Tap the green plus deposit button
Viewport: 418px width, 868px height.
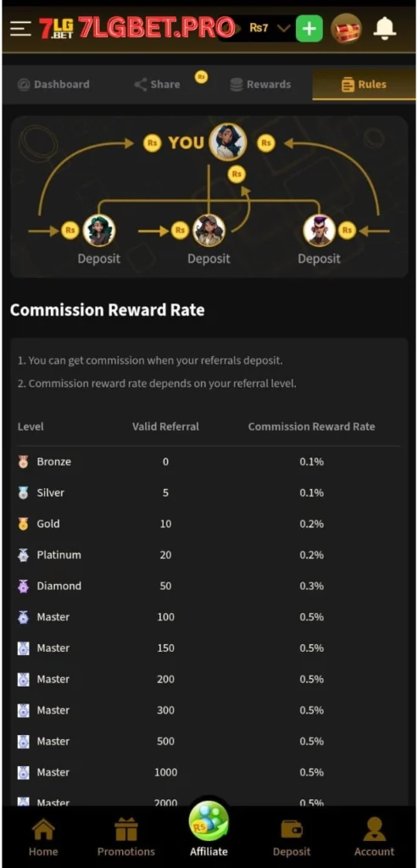coord(309,28)
